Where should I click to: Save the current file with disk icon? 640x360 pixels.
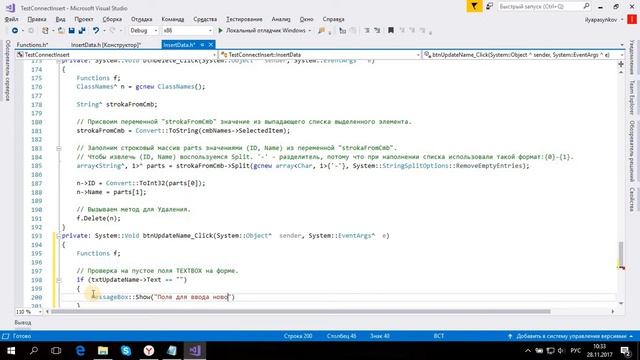pos(71,31)
